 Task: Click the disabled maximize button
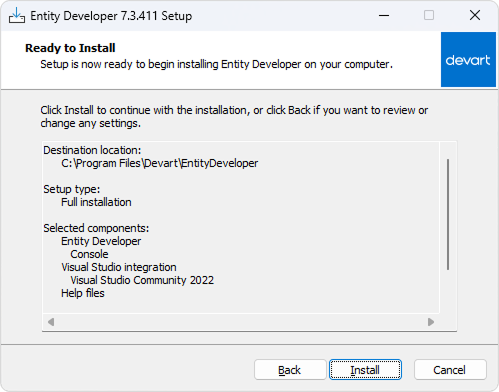[429, 15]
